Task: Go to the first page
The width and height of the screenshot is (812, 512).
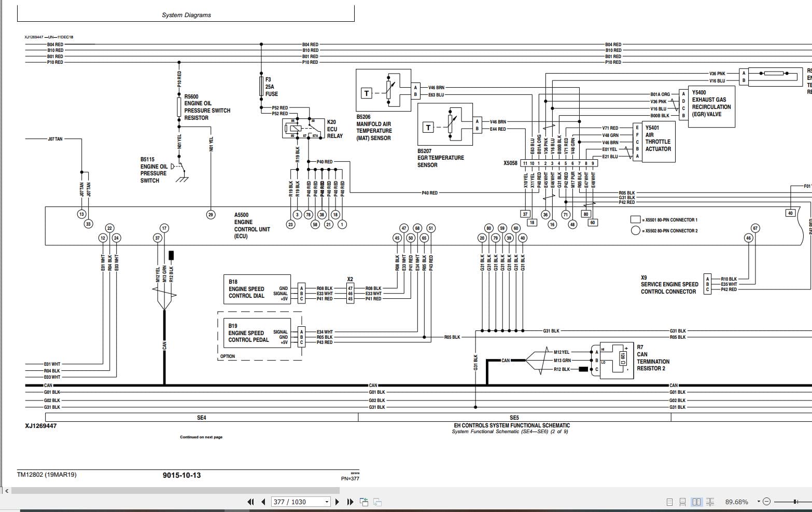Action: 251,502
